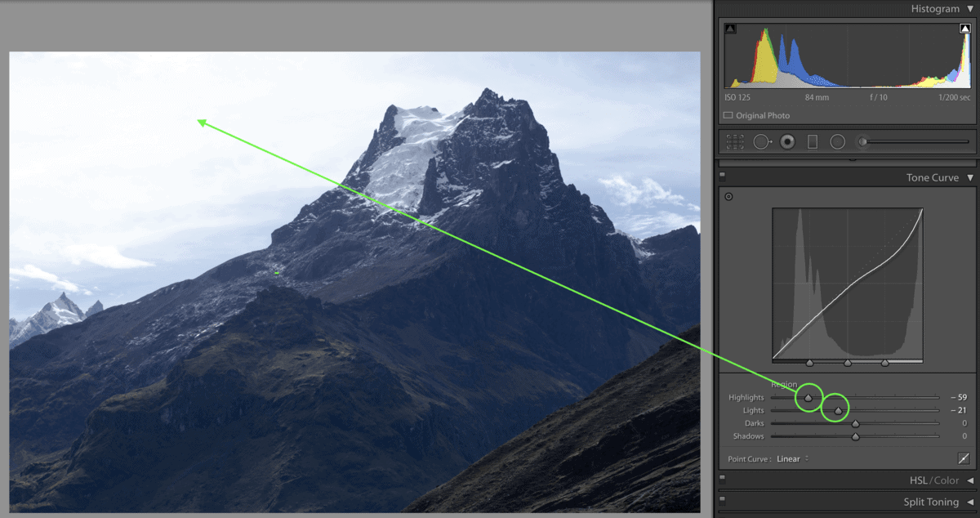The height and width of the screenshot is (518, 980).
Task: Click the tone curve graph
Action: (848, 283)
